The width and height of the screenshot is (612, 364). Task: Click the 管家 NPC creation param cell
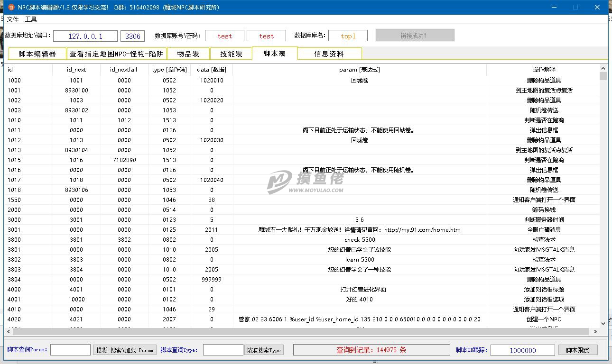coord(360,319)
